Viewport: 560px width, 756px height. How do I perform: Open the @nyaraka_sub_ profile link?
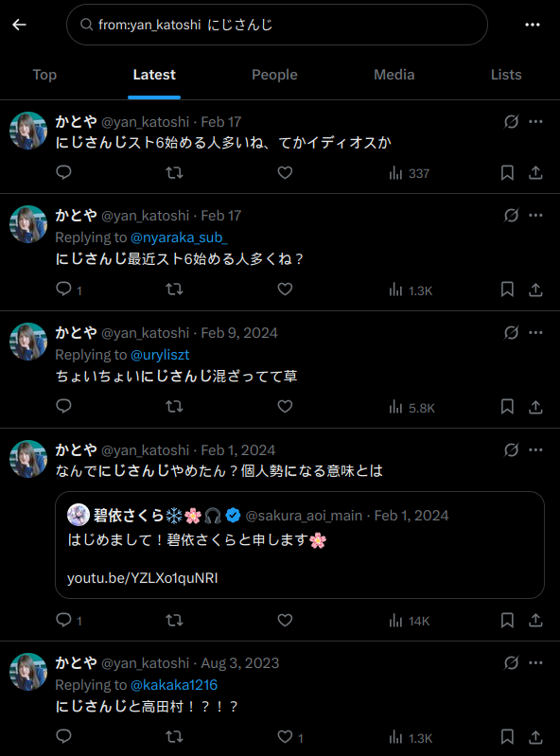click(179, 237)
